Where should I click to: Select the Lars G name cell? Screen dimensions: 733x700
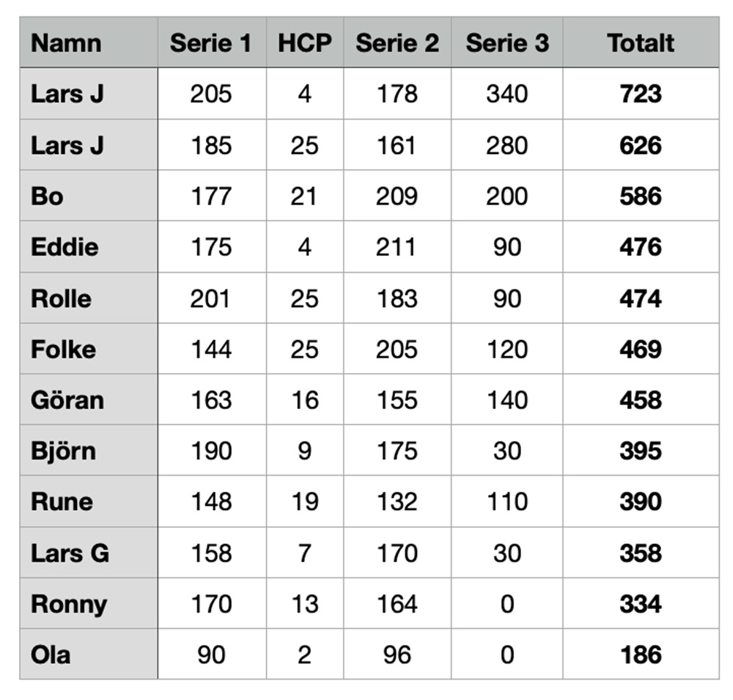[x=70, y=553]
